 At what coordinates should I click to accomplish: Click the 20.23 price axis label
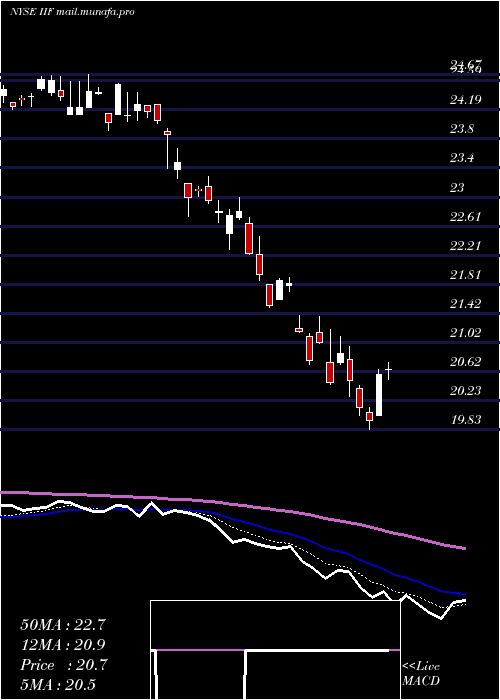click(466, 391)
